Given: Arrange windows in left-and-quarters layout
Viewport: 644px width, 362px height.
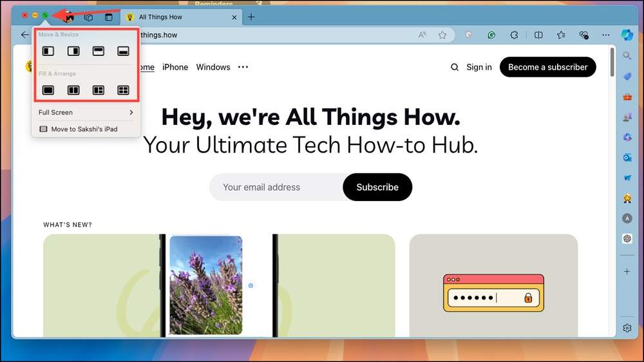Looking at the screenshot, I should [98, 90].
